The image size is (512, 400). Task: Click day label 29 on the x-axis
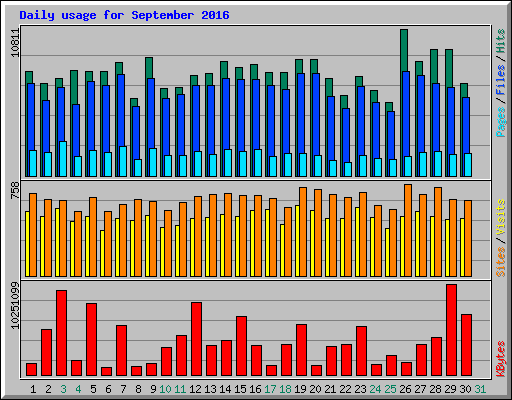tap(450, 389)
